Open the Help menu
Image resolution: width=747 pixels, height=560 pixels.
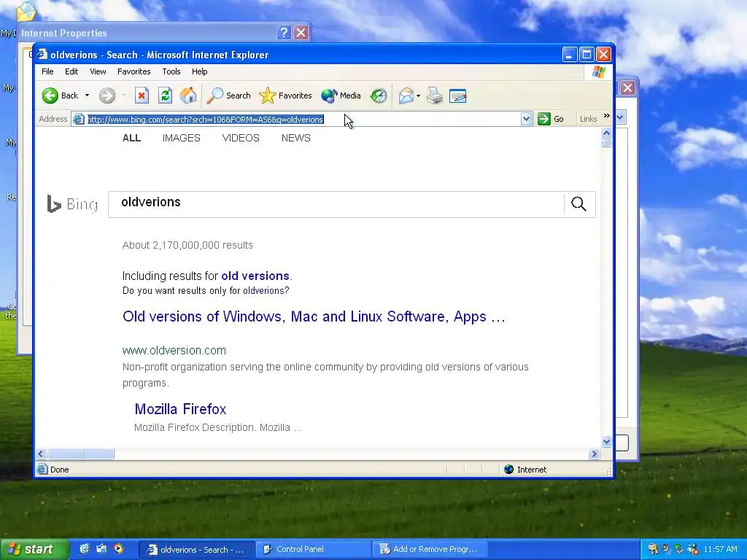(x=200, y=71)
